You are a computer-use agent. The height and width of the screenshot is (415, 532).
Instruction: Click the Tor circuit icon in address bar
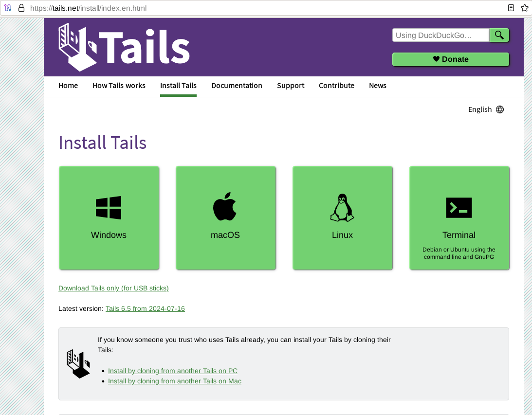8,8
